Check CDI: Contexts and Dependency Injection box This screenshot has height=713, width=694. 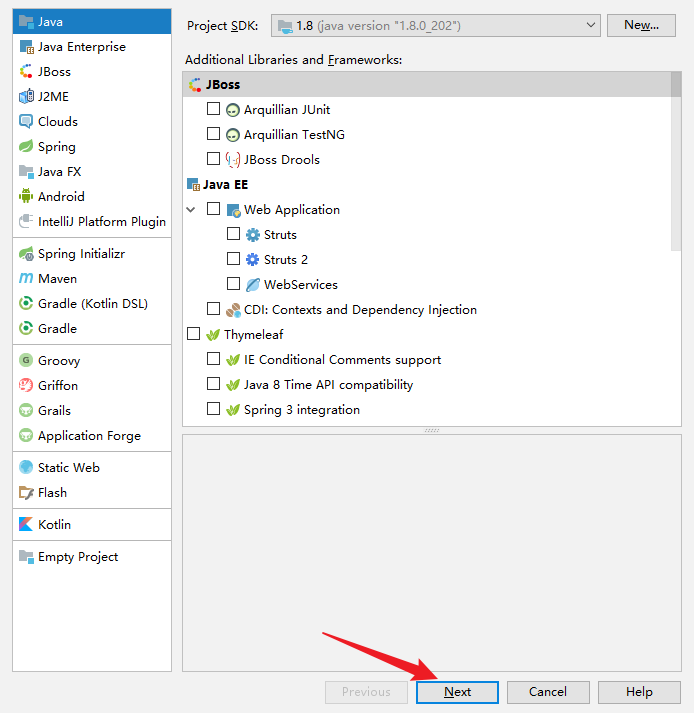tap(213, 309)
